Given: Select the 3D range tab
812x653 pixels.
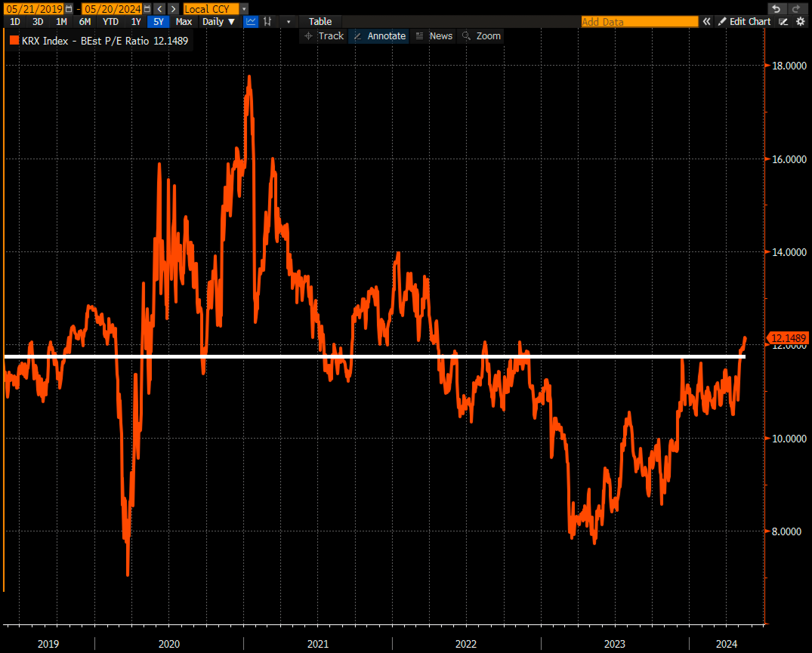Looking at the screenshot, I should [x=38, y=22].
